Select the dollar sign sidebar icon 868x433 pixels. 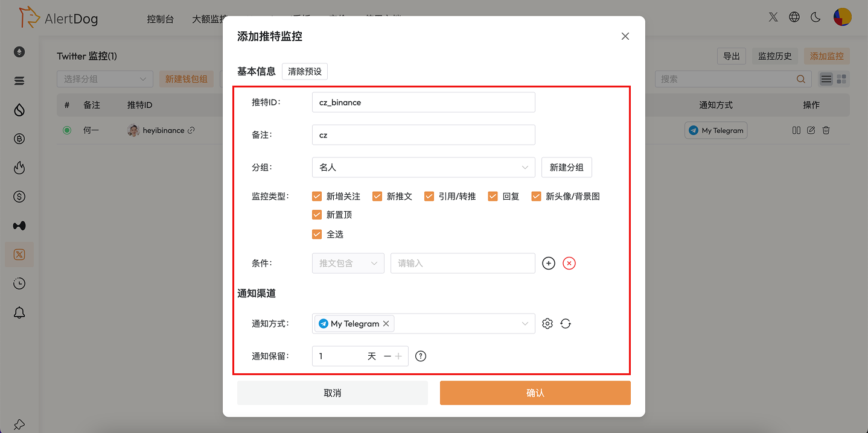[19, 196]
